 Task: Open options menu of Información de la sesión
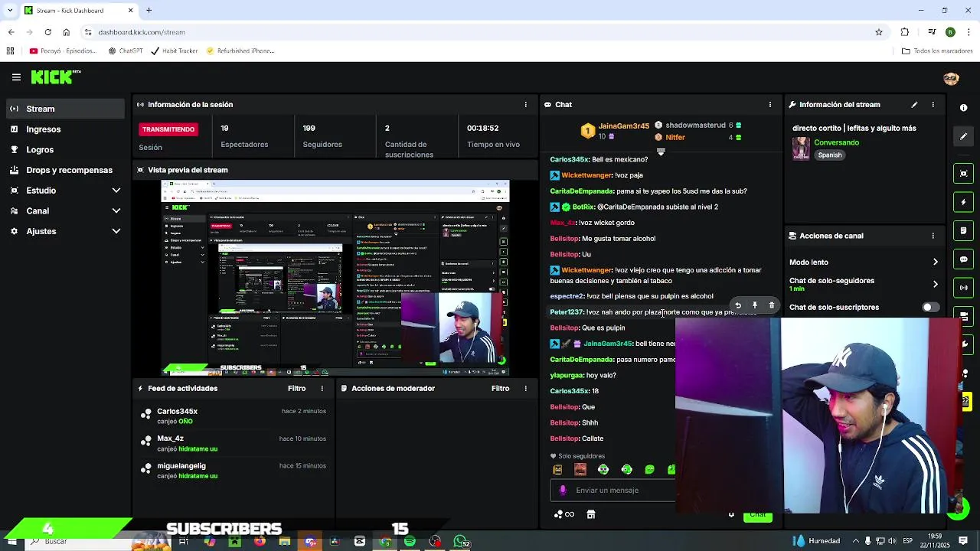click(x=525, y=105)
